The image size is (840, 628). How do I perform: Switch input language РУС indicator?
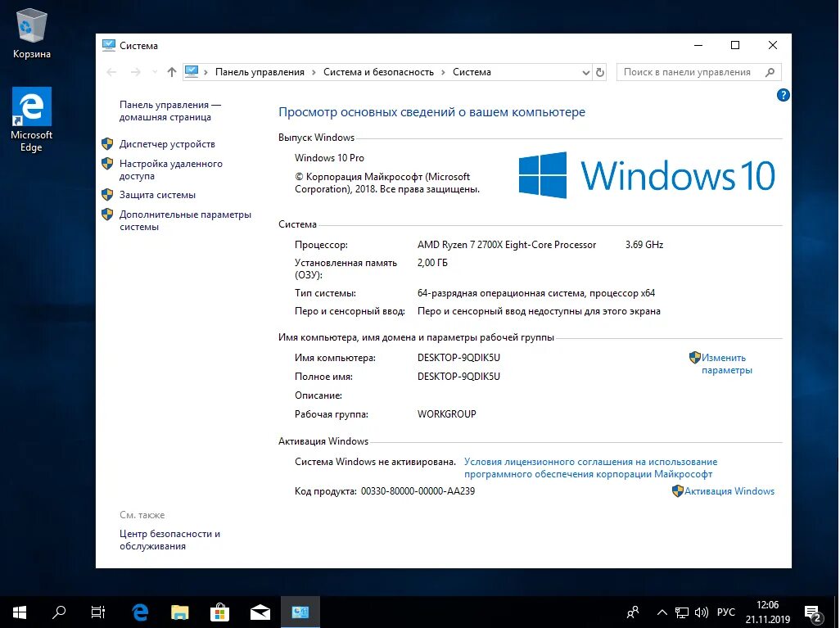[726, 612]
